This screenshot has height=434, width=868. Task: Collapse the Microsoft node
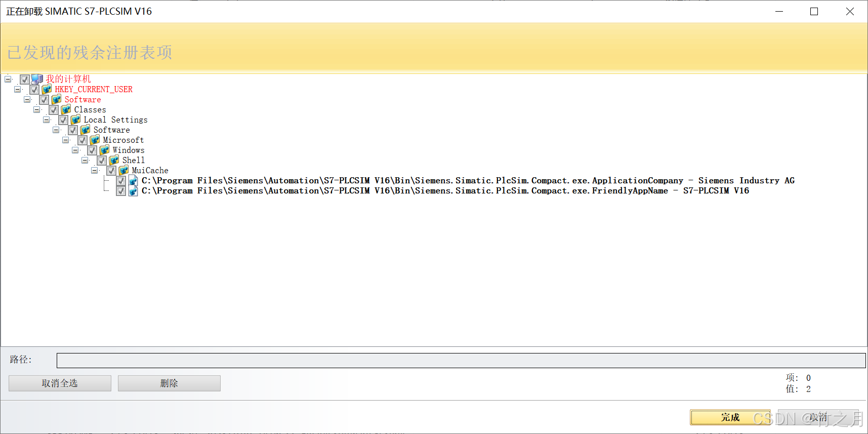(x=65, y=140)
